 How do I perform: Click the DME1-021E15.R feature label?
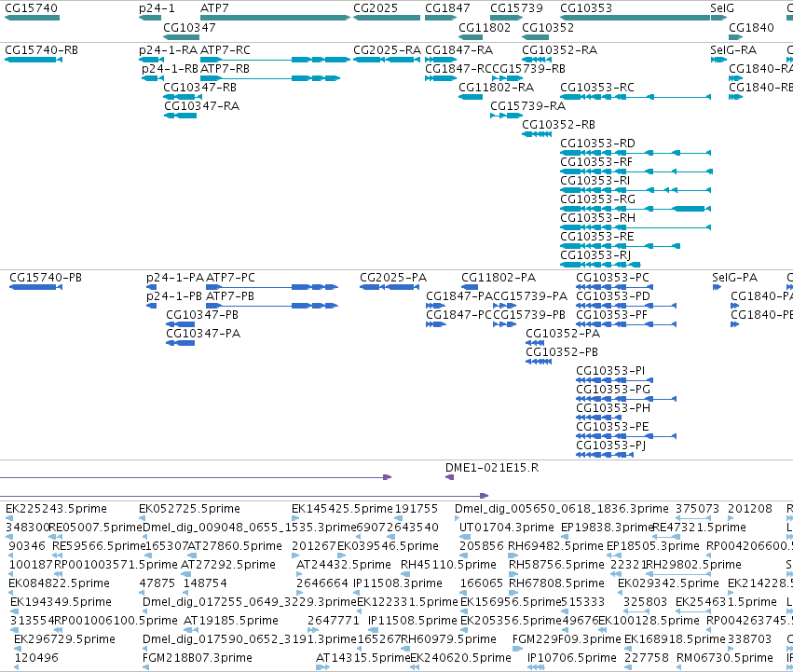[x=492, y=468]
